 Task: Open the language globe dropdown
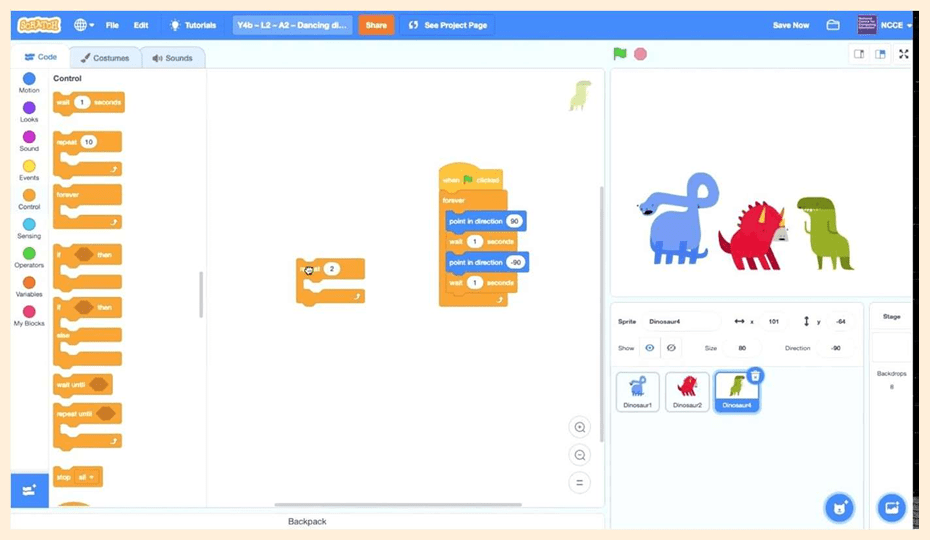pyautogui.click(x=85, y=25)
